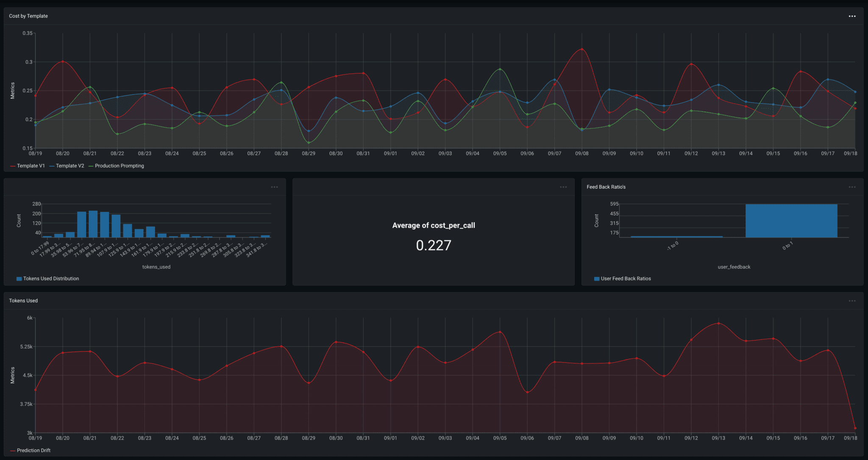Viewport: 868px width, 460px height.
Task: Click the green Production Prompting legend icon
Action: [92, 166]
